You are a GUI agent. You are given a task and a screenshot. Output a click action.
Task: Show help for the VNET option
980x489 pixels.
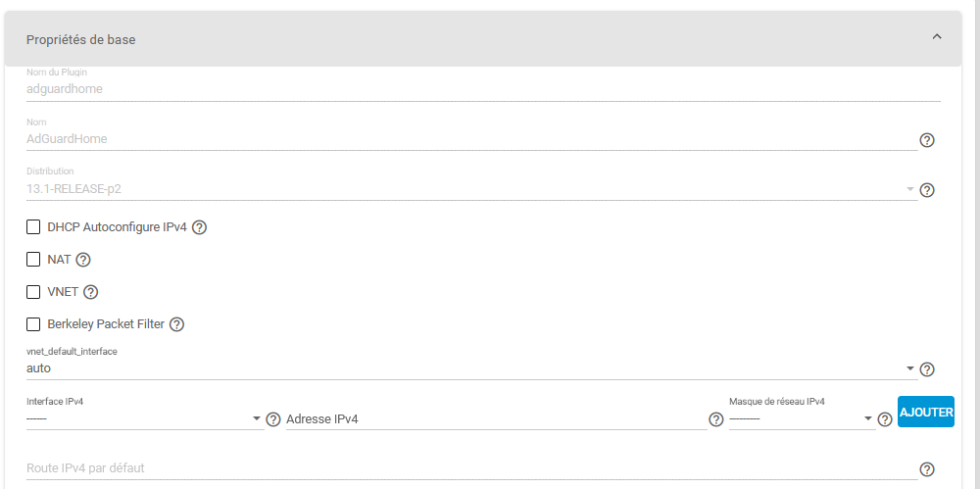[x=90, y=292]
